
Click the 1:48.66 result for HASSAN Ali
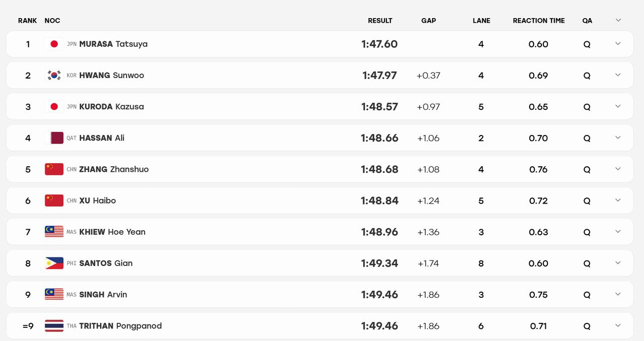click(x=379, y=138)
